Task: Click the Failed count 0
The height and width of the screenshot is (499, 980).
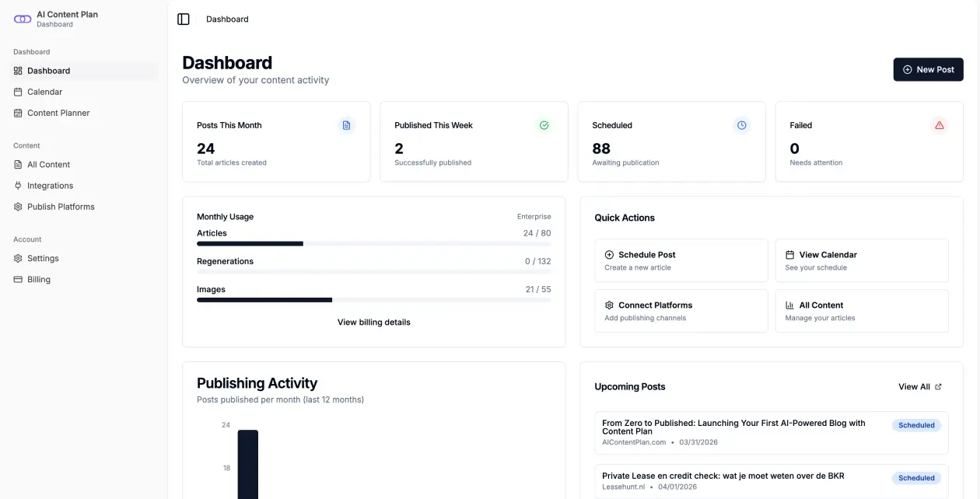Action: tap(795, 148)
